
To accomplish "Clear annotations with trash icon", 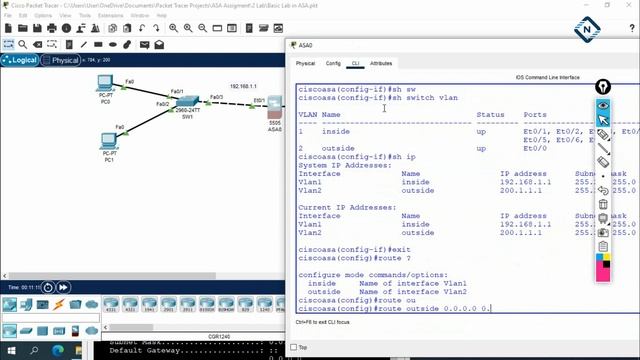I will point(603,204).
